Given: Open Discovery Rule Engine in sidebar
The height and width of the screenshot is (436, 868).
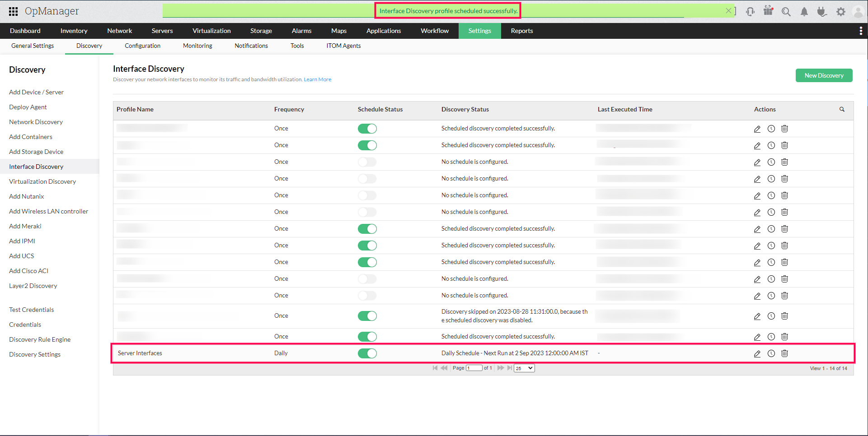Looking at the screenshot, I should [x=40, y=339].
